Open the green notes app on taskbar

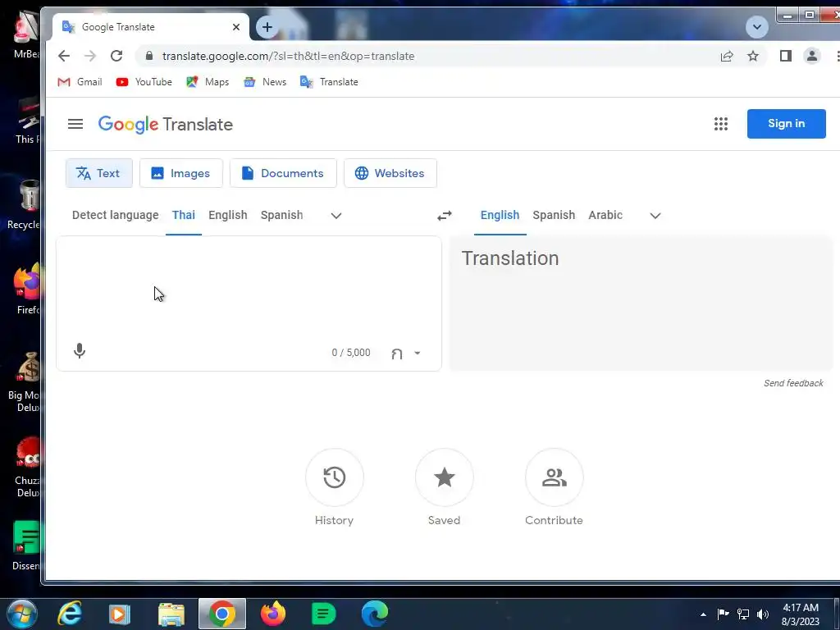click(x=323, y=614)
